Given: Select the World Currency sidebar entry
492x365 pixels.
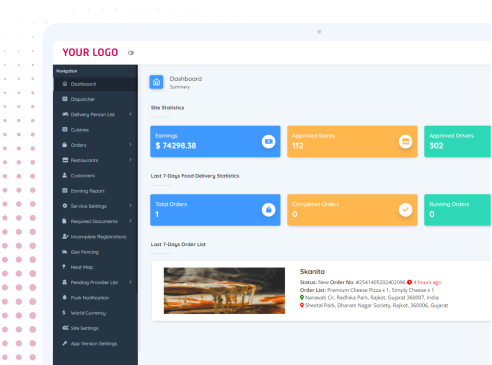Looking at the screenshot, I should 95,313.
